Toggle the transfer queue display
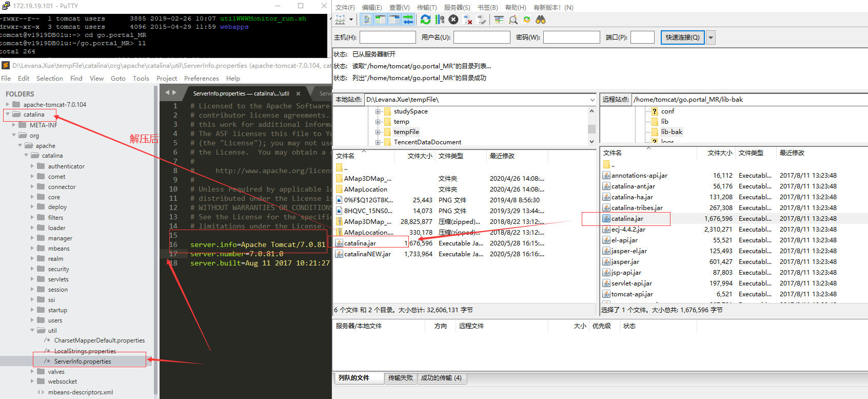The height and width of the screenshot is (399, 868). click(408, 20)
